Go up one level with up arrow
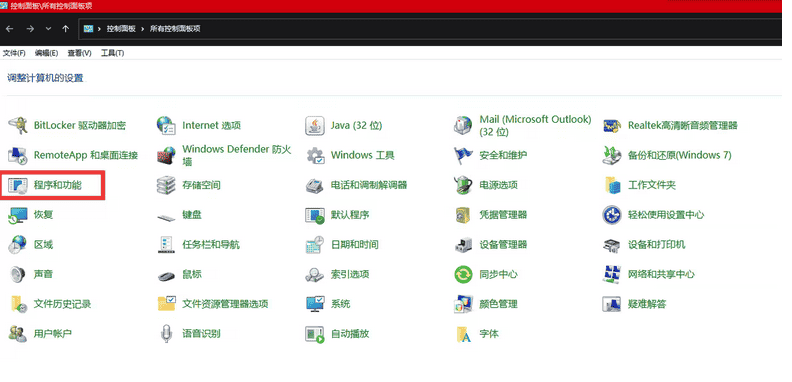The image size is (792, 382). coord(65,29)
